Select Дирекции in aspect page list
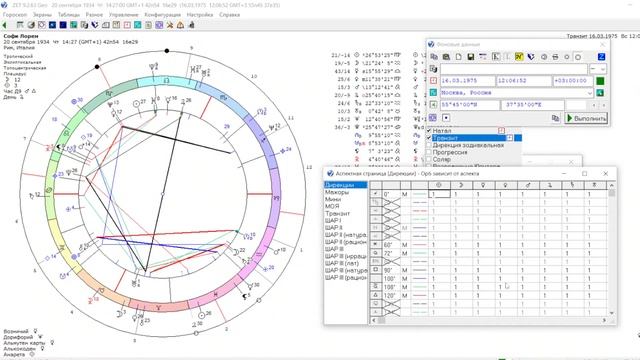 coord(345,185)
